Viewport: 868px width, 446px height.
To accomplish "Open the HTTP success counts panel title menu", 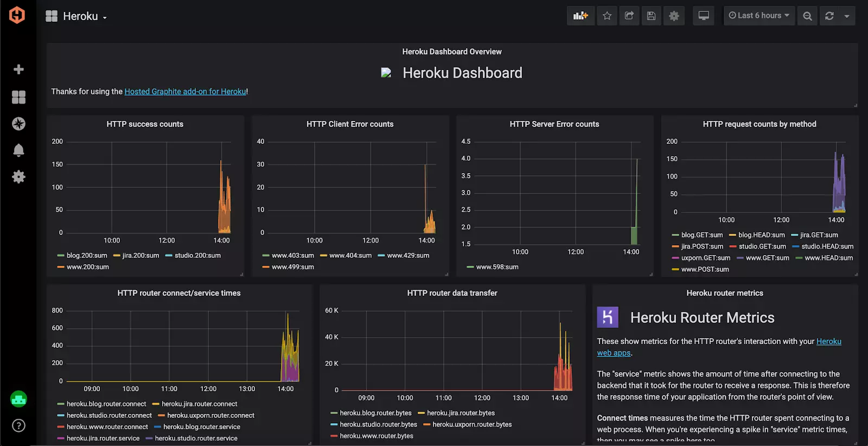I will pyautogui.click(x=145, y=124).
